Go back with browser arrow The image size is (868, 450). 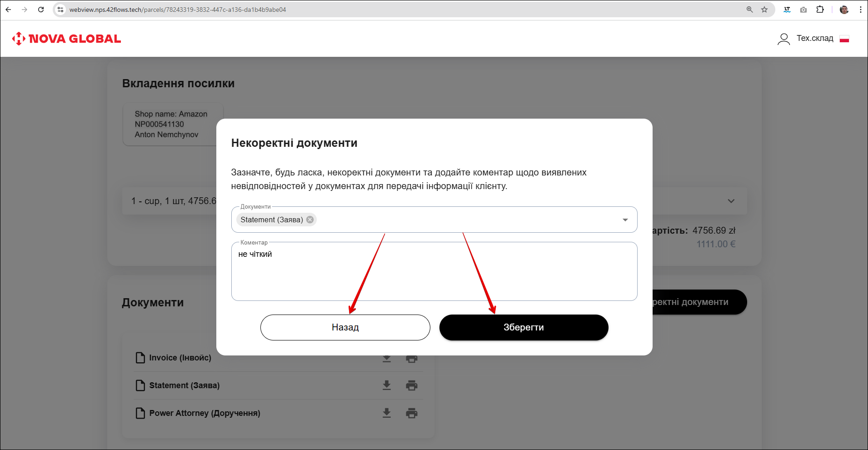(x=9, y=10)
